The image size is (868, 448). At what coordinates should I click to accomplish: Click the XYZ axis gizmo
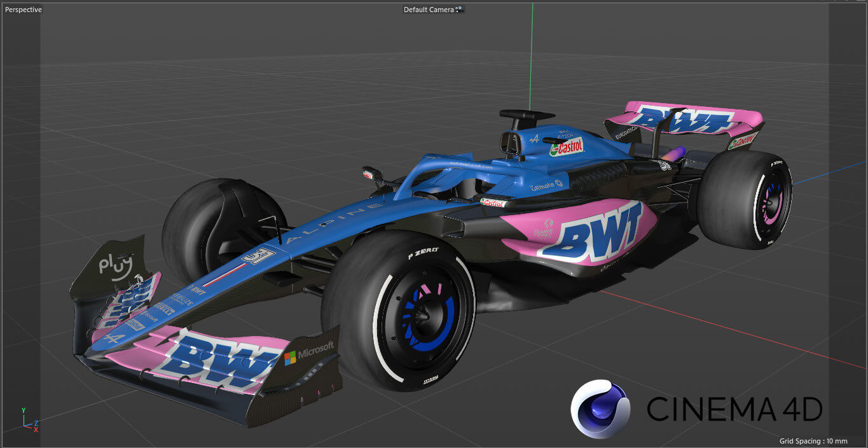click(30, 421)
